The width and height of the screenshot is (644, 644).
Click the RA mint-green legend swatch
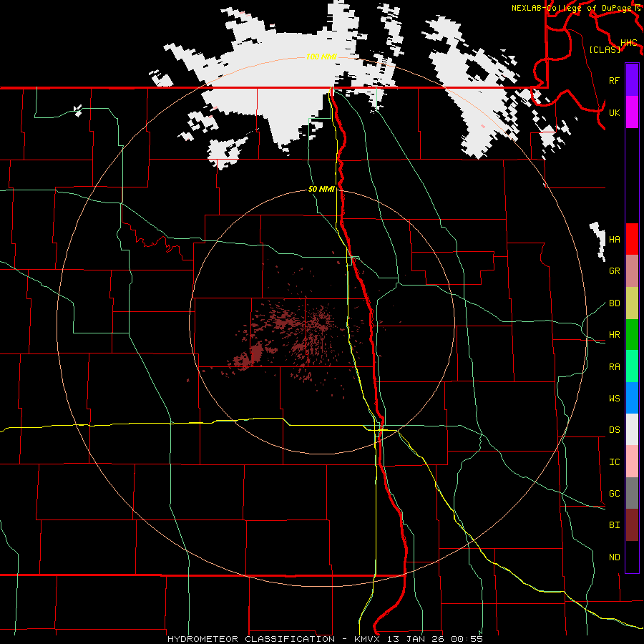(x=632, y=366)
